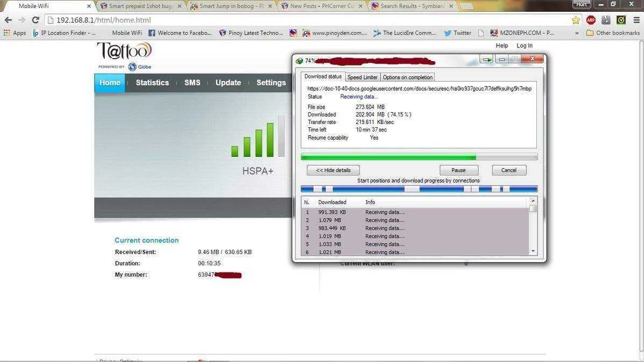
Task: Open the Other bookmarks folder
Action: point(613,33)
